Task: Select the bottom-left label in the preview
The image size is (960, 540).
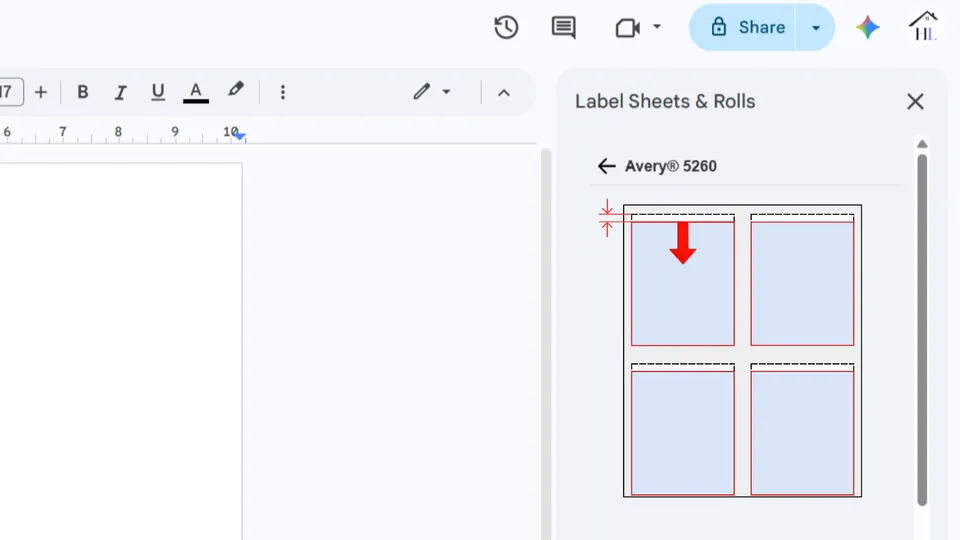Action: tap(683, 433)
